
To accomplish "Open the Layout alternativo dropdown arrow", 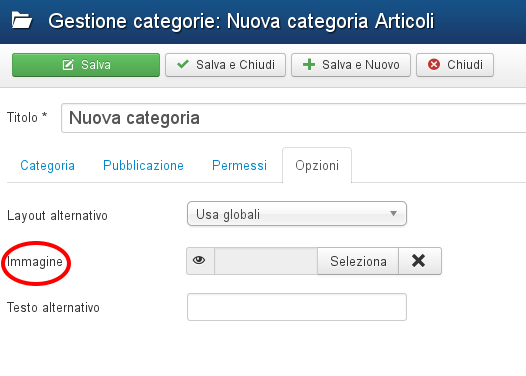I will pos(393,213).
